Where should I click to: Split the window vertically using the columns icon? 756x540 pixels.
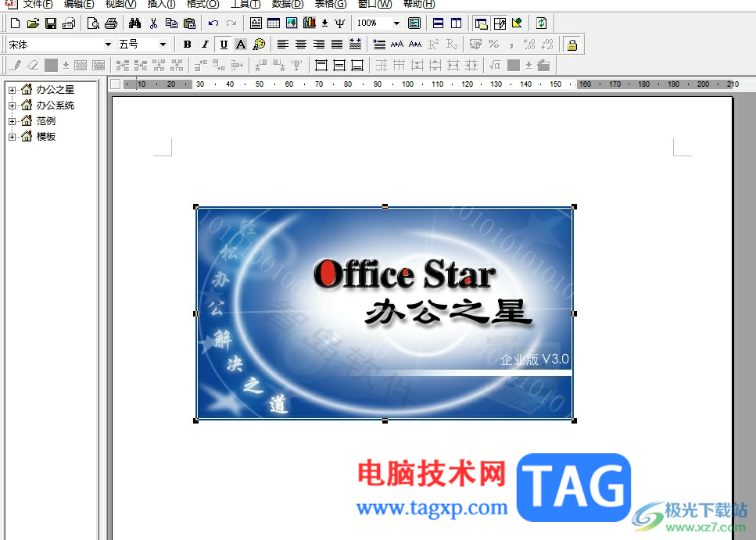tap(456, 23)
